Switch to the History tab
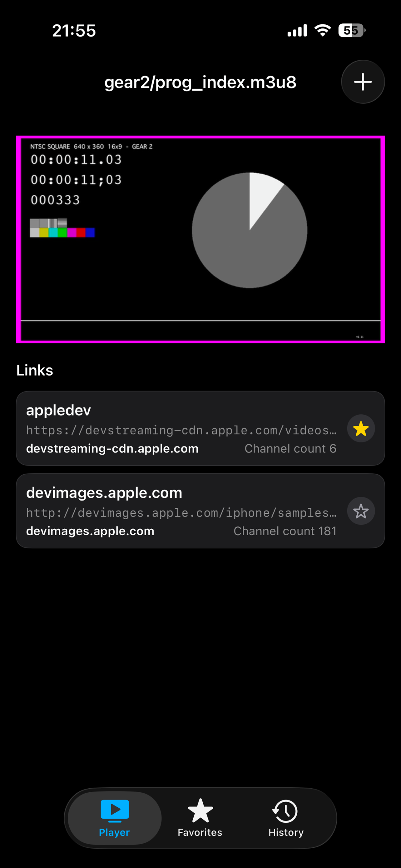This screenshot has width=401, height=868. pos(286,818)
